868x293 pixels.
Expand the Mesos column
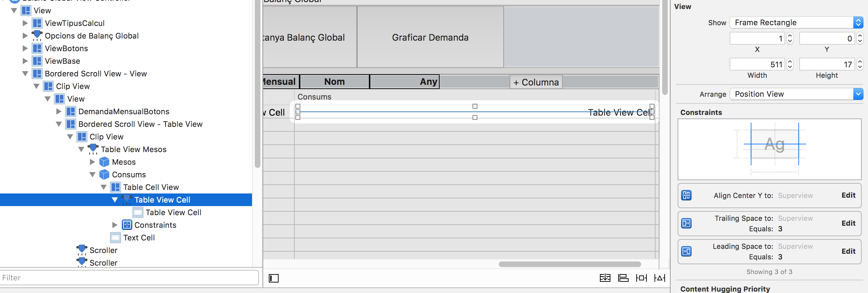(x=92, y=162)
